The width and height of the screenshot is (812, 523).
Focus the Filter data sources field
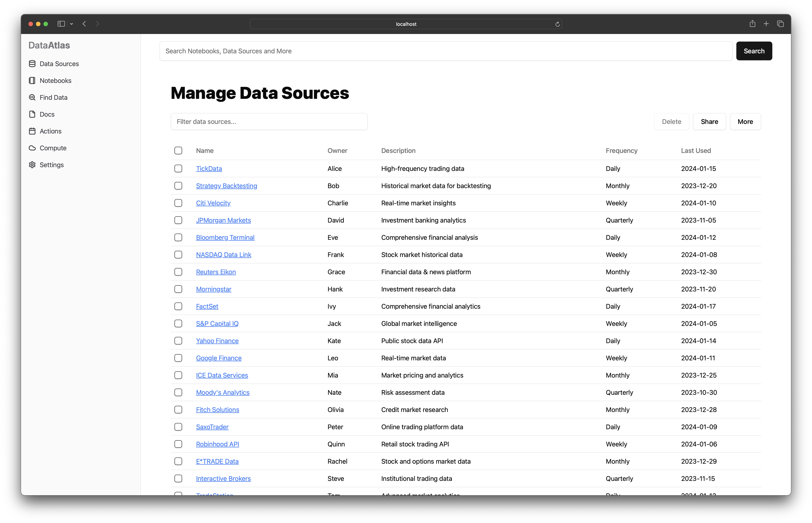tap(269, 122)
